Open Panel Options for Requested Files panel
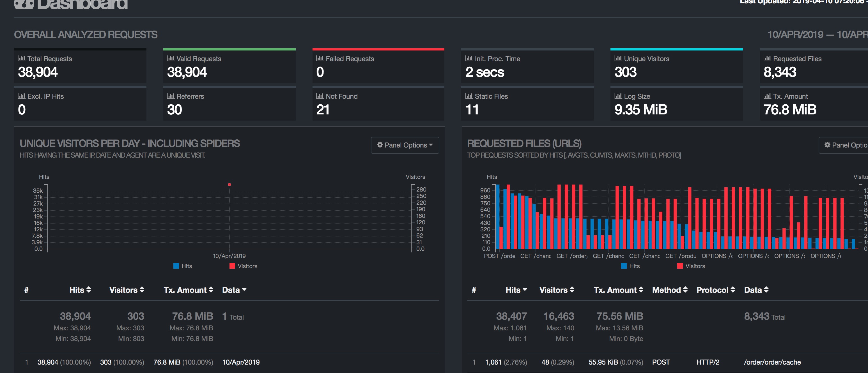This screenshot has height=373, width=868. (x=844, y=145)
